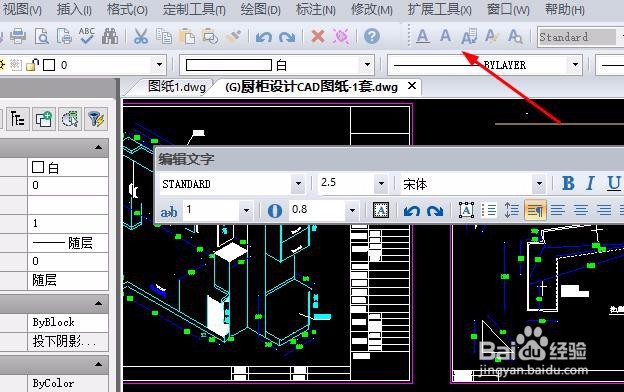Open the tracking value 1 dropdown
The height and width of the screenshot is (392, 624).
(246, 211)
